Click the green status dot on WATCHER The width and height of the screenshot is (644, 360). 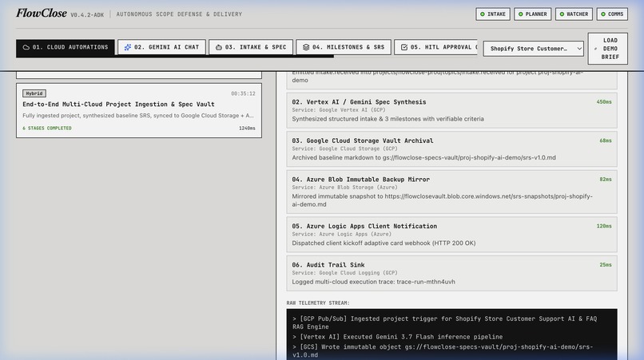562,14
